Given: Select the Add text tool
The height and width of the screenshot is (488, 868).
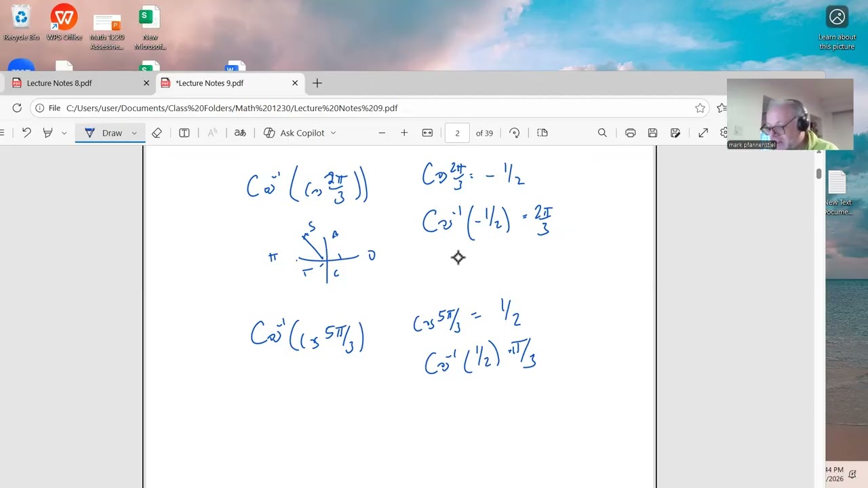Looking at the screenshot, I should (x=184, y=133).
